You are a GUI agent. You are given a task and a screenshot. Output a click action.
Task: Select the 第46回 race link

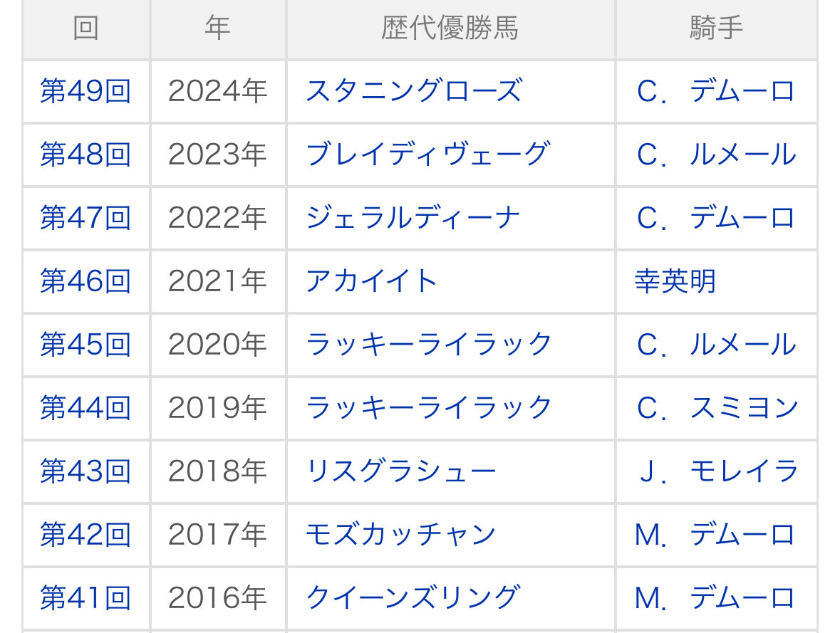coord(85,281)
